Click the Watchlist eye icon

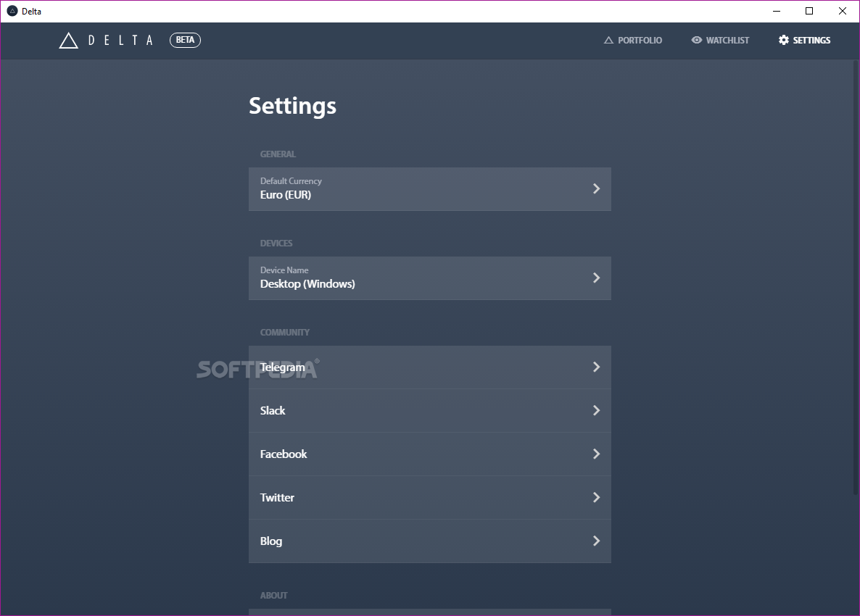(697, 40)
